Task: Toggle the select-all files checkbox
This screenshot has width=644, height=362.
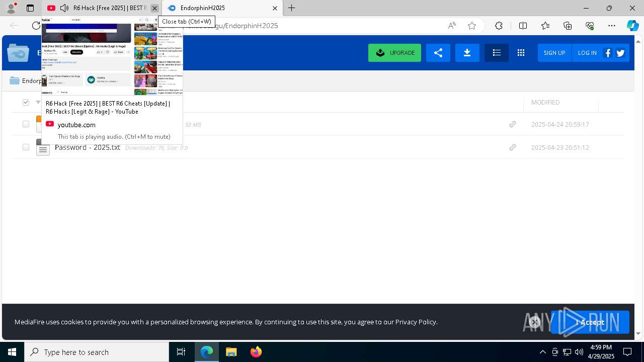Action: coord(26,103)
